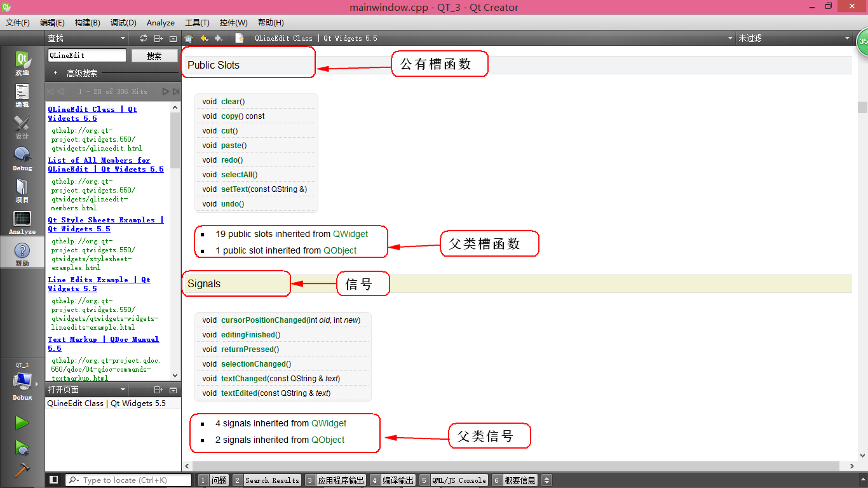
Task: Open the Search Results output pane
Action: point(267,480)
